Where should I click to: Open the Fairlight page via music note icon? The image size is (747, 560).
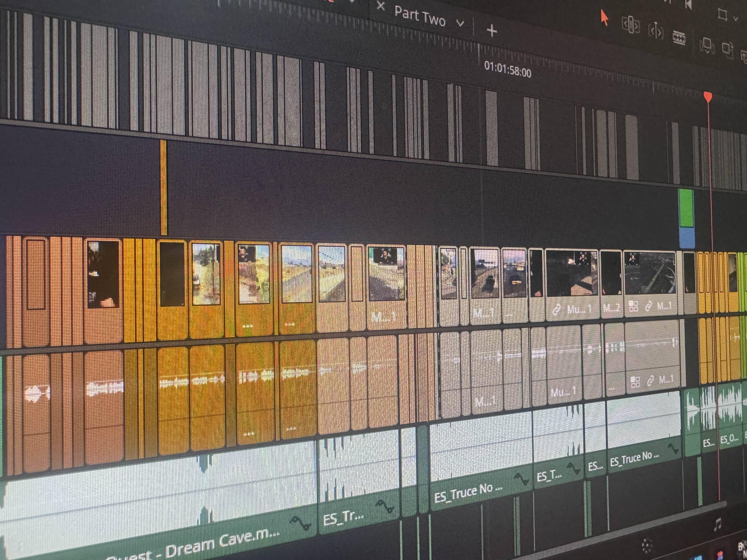click(x=718, y=524)
